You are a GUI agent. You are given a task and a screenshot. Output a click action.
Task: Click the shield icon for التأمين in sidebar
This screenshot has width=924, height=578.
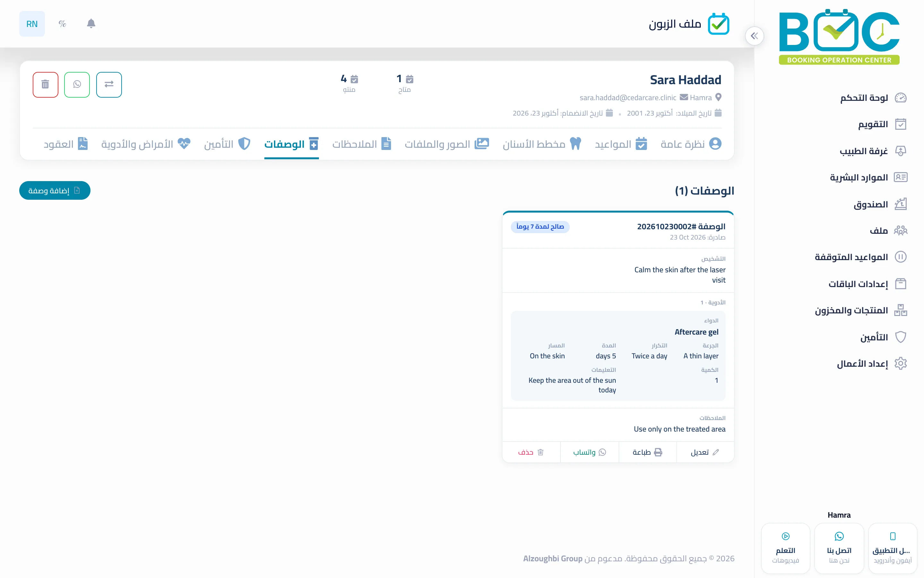coord(900,337)
